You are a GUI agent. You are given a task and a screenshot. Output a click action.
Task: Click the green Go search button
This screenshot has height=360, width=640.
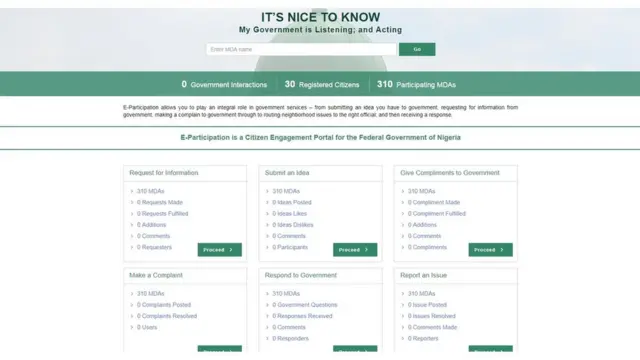(417, 49)
